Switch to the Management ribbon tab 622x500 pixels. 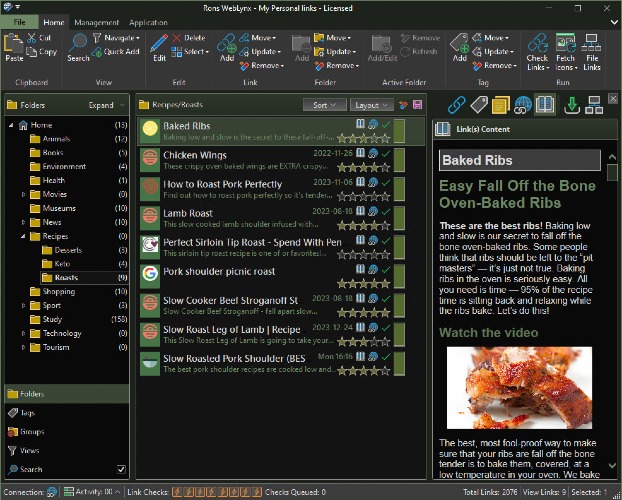point(97,23)
